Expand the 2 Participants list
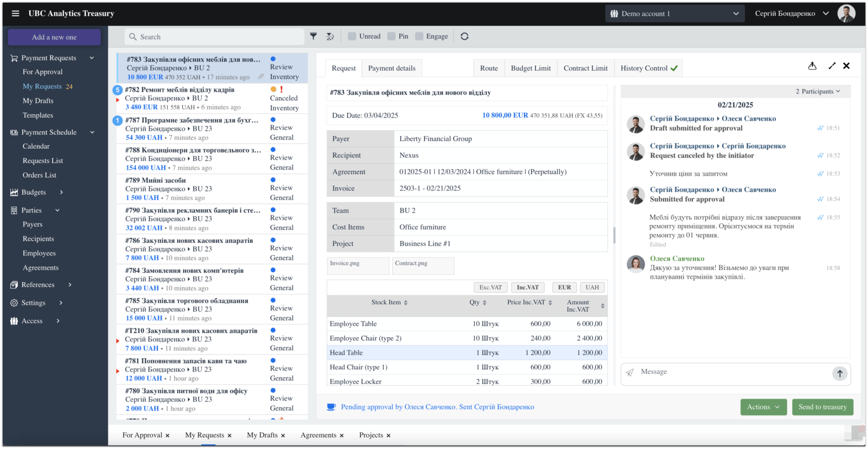 [818, 91]
